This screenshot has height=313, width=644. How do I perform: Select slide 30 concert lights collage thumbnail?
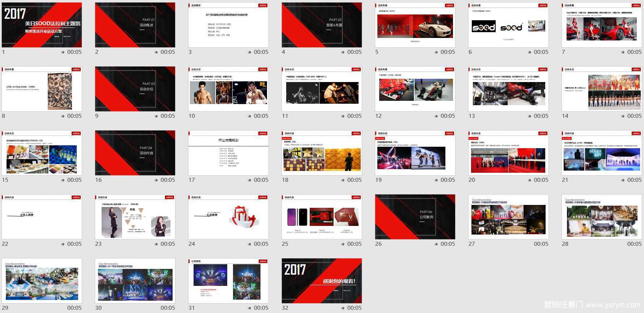pos(135,281)
